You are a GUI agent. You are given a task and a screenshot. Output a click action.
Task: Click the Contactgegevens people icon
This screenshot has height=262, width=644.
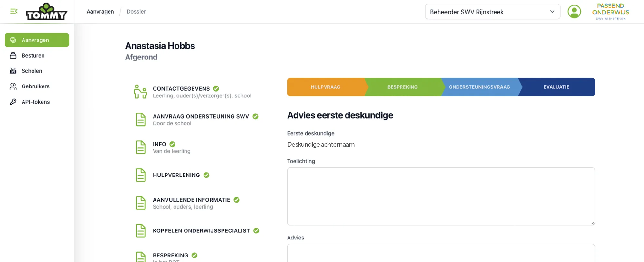[x=140, y=92]
